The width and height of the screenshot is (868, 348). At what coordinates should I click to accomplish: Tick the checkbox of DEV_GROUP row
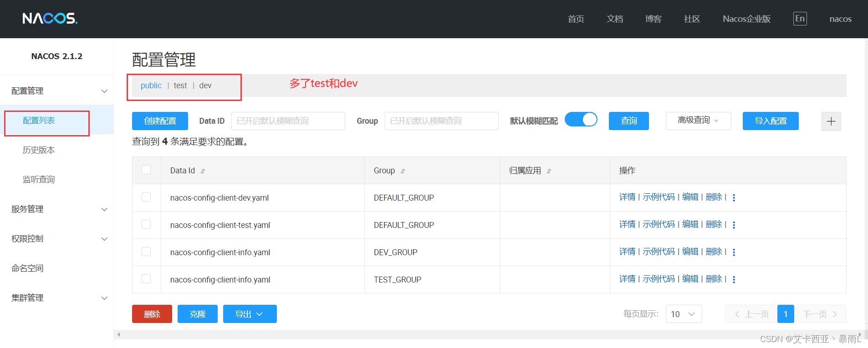click(146, 252)
